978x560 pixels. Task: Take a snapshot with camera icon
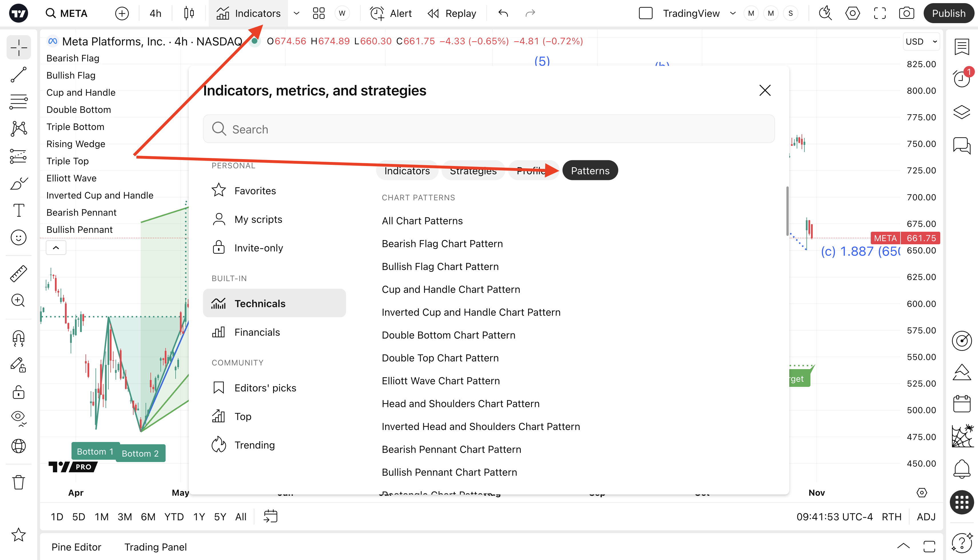[x=907, y=13]
